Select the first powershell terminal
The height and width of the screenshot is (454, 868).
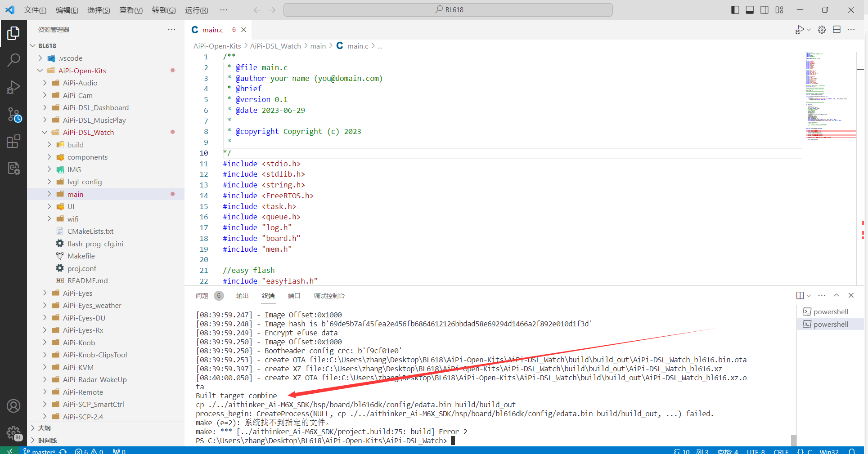pos(830,312)
